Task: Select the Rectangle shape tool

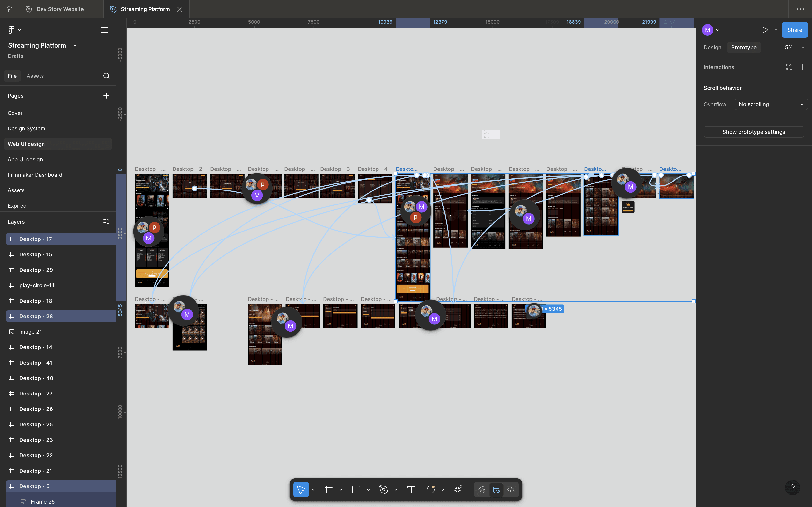Action: click(x=356, y=490)
